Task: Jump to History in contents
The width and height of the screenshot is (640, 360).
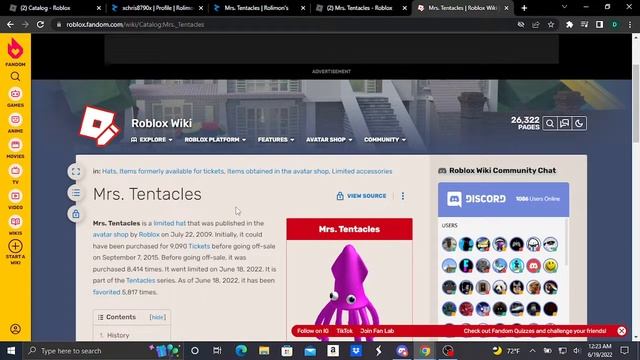Action: (x=118, y=335)
